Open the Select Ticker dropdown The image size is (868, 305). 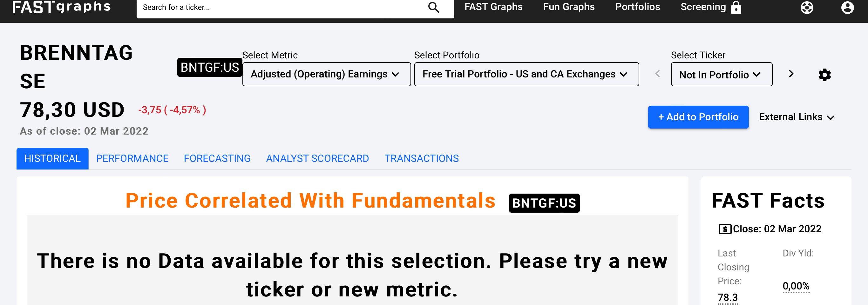coord(721,74)
